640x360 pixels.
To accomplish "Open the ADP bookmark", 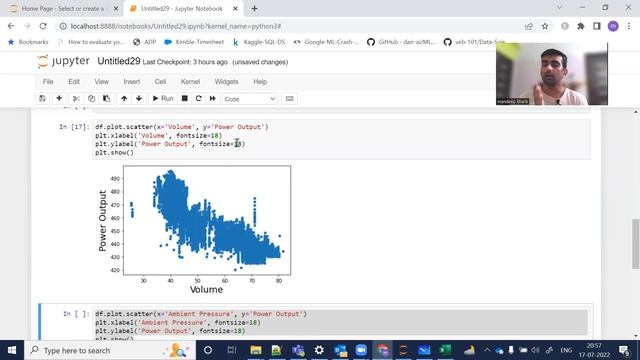I will point(145,42).
